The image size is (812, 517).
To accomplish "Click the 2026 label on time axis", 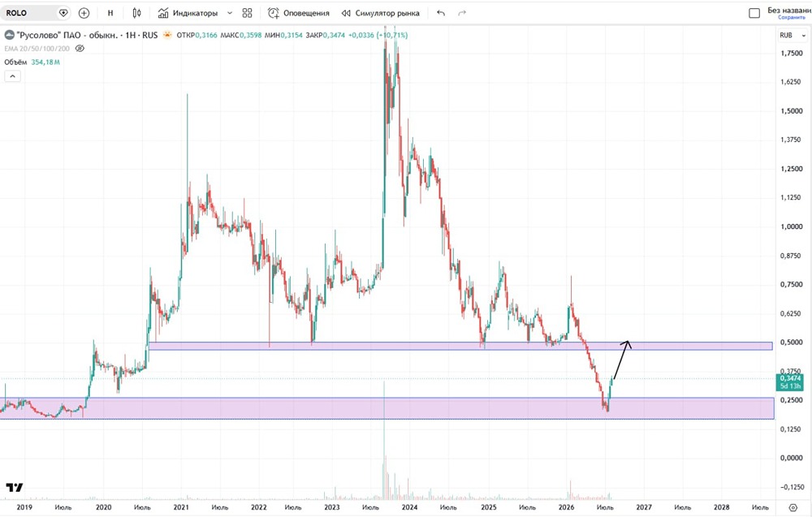I will coord(566,507).
